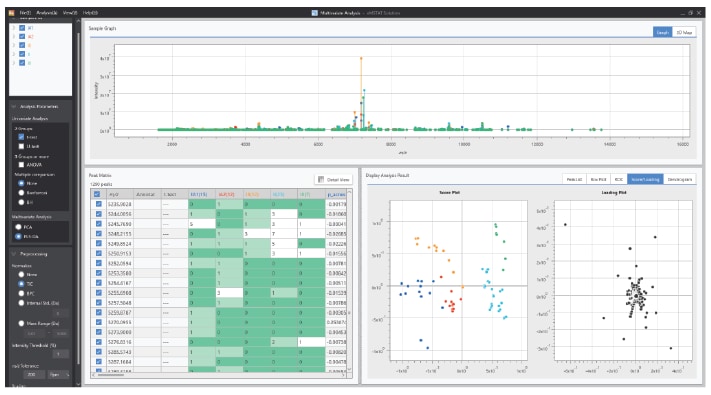Collapse the Analysis Parameters section
The width and height of the screenshot is (711, 395).
click(14, 107)
